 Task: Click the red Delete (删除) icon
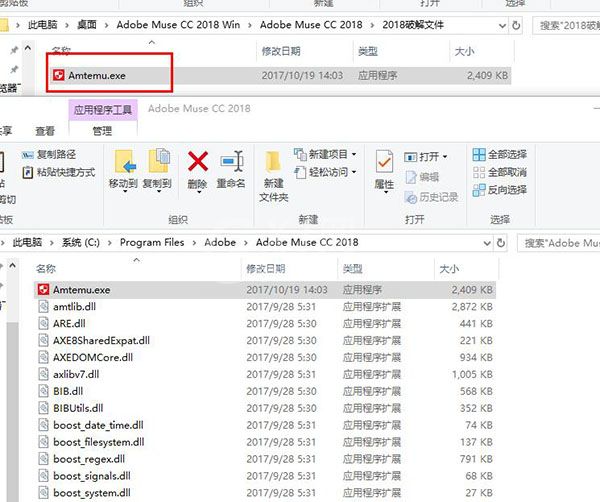point(197,161)
